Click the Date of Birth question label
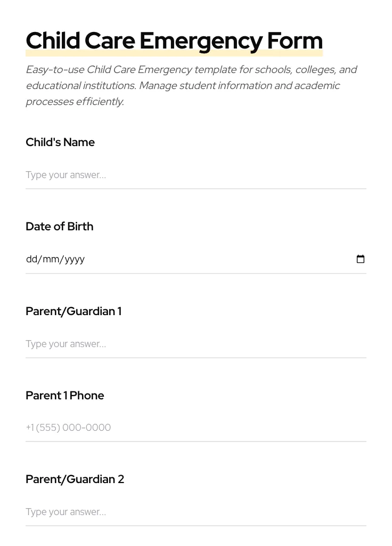This screenshot has height=546, width=392. tap(59, 226)
